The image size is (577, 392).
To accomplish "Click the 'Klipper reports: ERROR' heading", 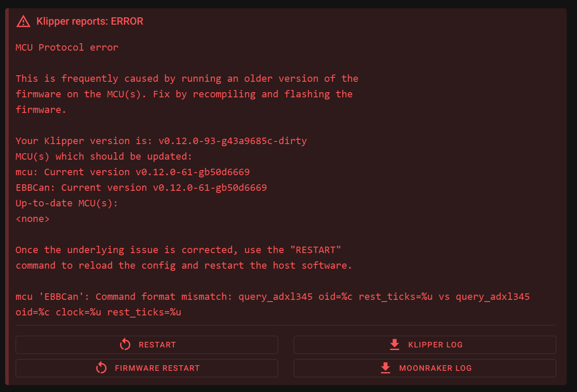I will (x=90, y=21).
